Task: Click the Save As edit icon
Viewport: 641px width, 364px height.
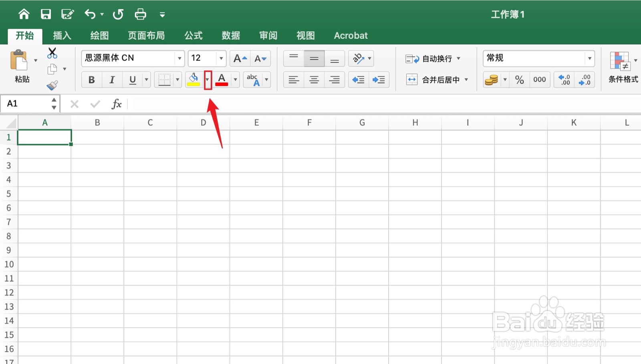Action: point(67,14)
